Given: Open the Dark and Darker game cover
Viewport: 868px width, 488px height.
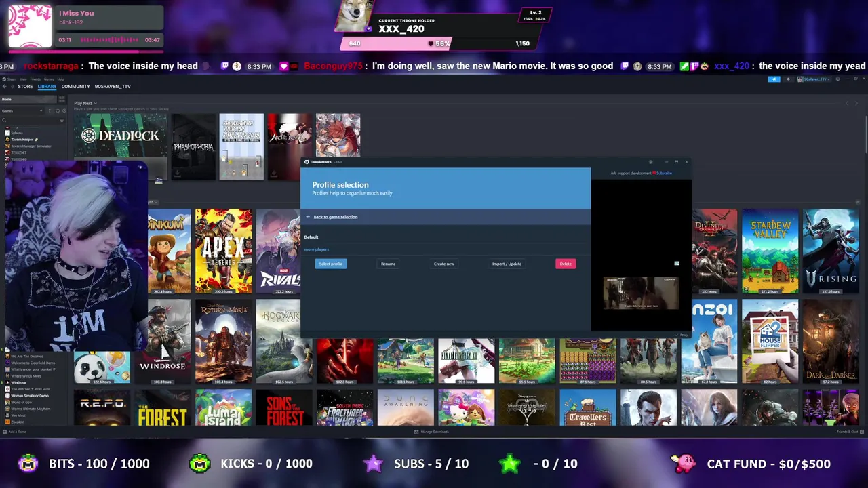Looking at the screenshot, I should (831, 342).
